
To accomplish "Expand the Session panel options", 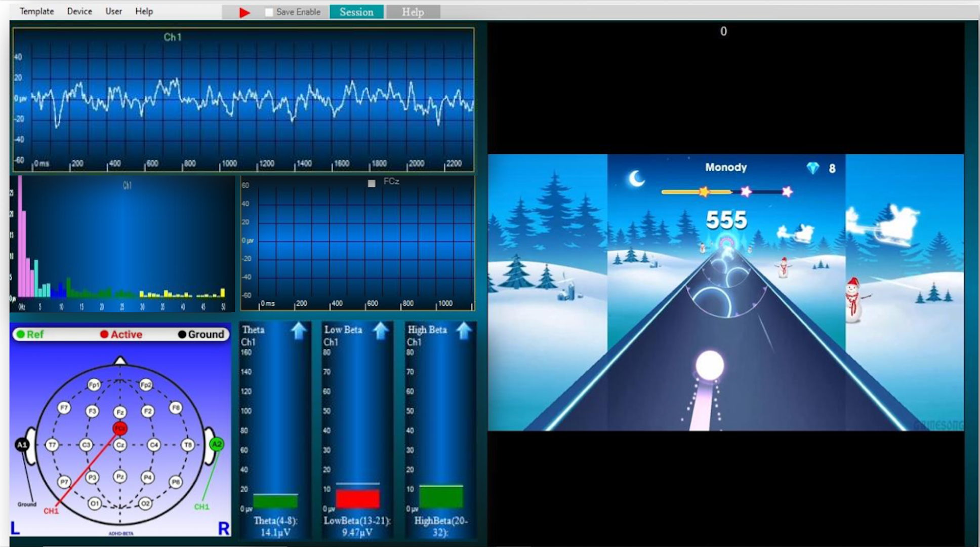I will click(x=356, y=11).
